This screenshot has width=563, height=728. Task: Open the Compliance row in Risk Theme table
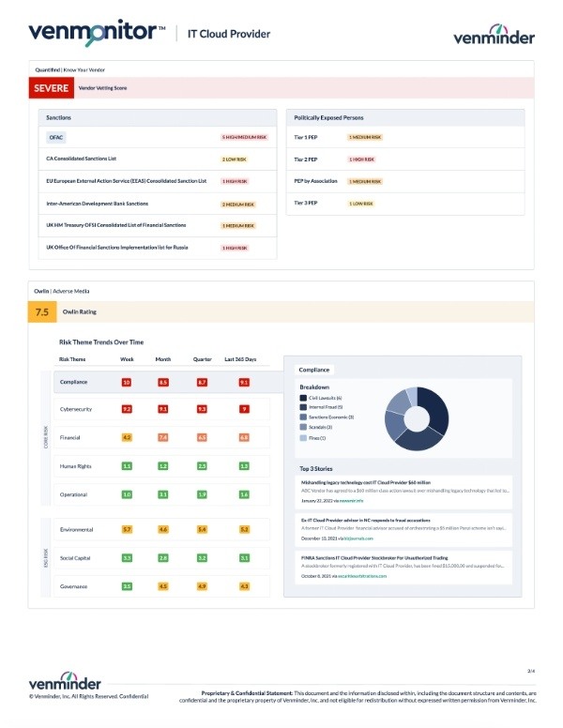(73, 382)
